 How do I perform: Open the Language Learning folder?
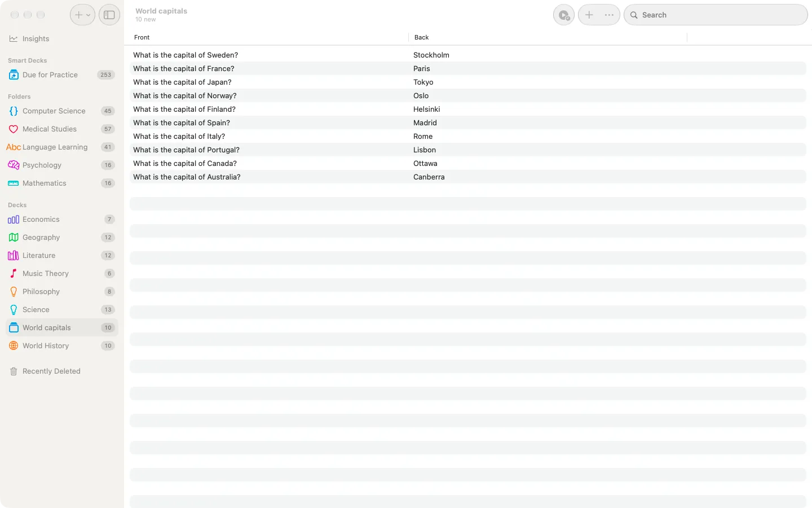pos(62,147)
